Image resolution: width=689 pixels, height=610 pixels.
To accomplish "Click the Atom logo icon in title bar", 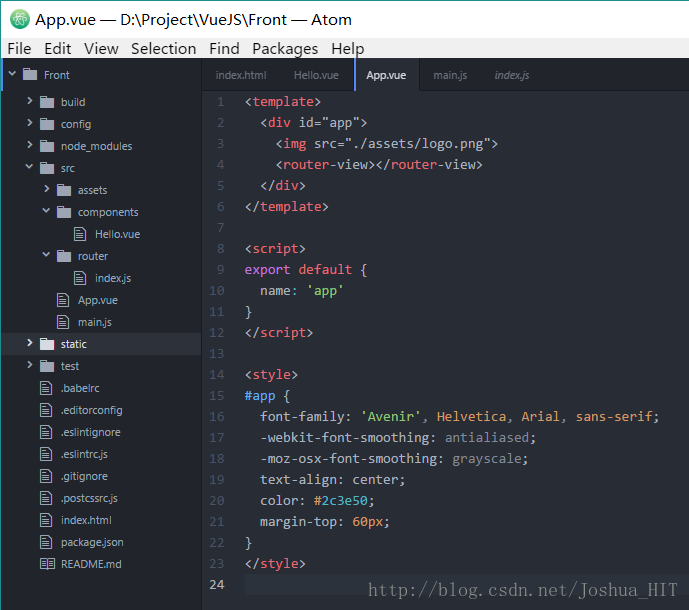I will (x=20, y=19).
